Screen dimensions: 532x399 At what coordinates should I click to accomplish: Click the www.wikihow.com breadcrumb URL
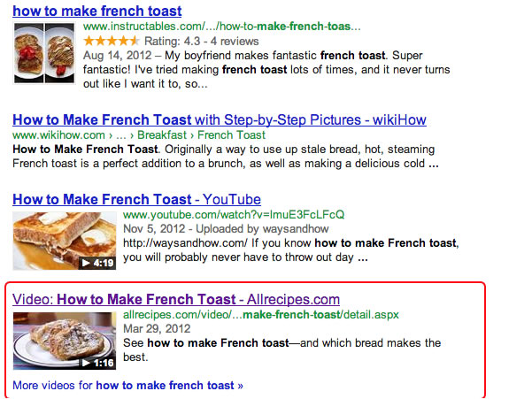58,135
